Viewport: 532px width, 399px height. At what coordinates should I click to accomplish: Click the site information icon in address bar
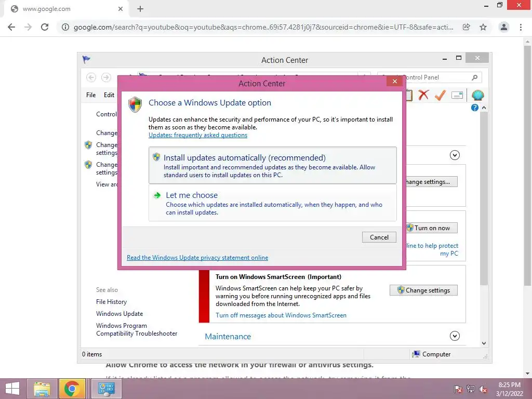point(65,27)
